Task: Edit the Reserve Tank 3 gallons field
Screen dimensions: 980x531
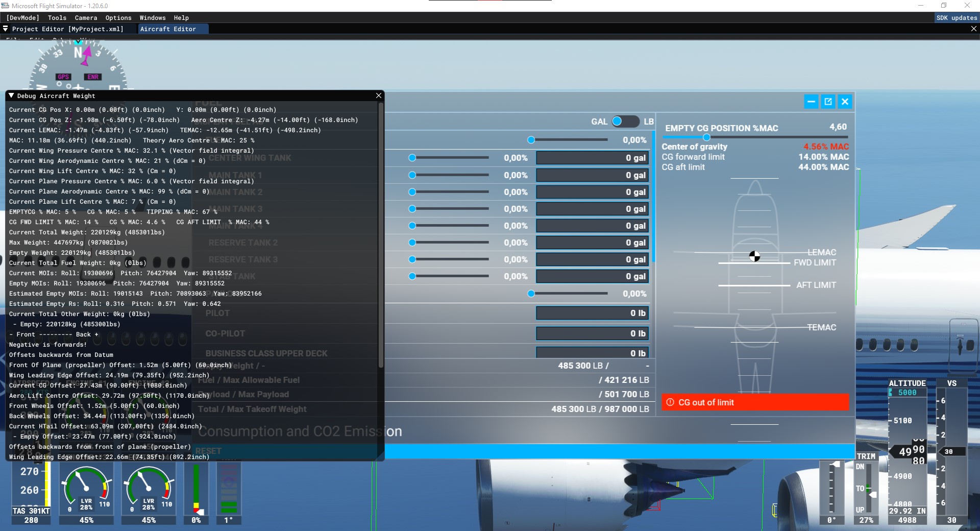Action: [x=592, y=259]
